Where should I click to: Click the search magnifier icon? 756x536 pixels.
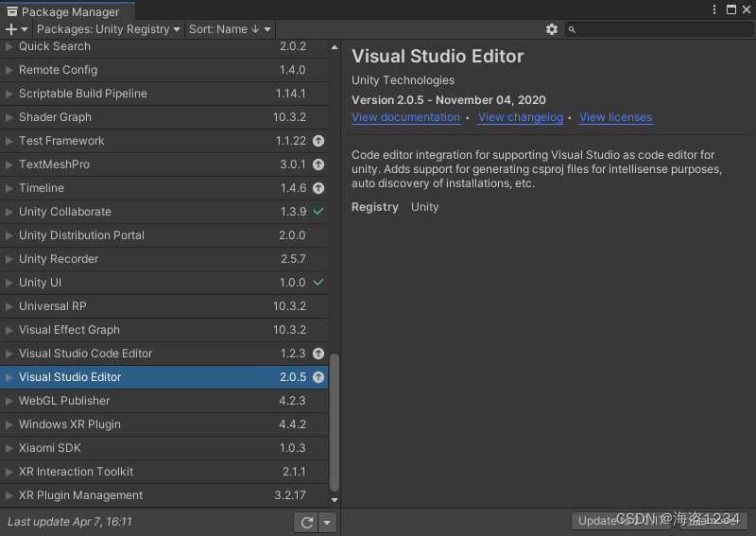click(572, 30)
